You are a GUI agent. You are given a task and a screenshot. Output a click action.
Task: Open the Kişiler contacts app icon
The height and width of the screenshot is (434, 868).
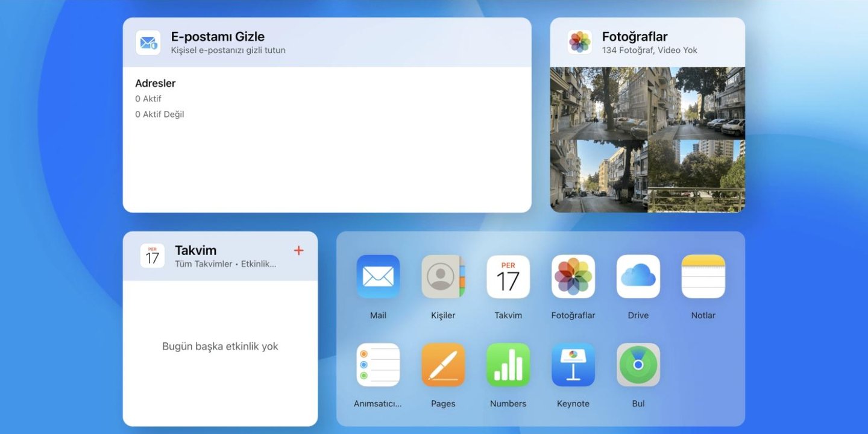tap(443, 277)
